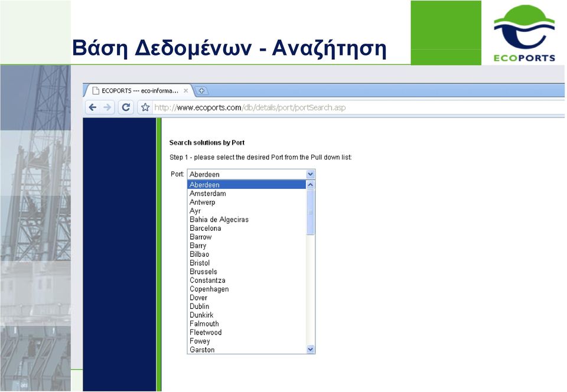
Task: Select Barrow in the list
Action: (247, 237)
